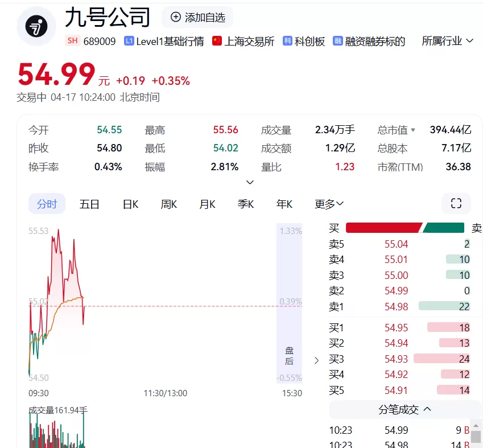This screenshot has width=483, height=448.
Task: Switch to the 周K chart tab
Action: click(x=169, y=204)
